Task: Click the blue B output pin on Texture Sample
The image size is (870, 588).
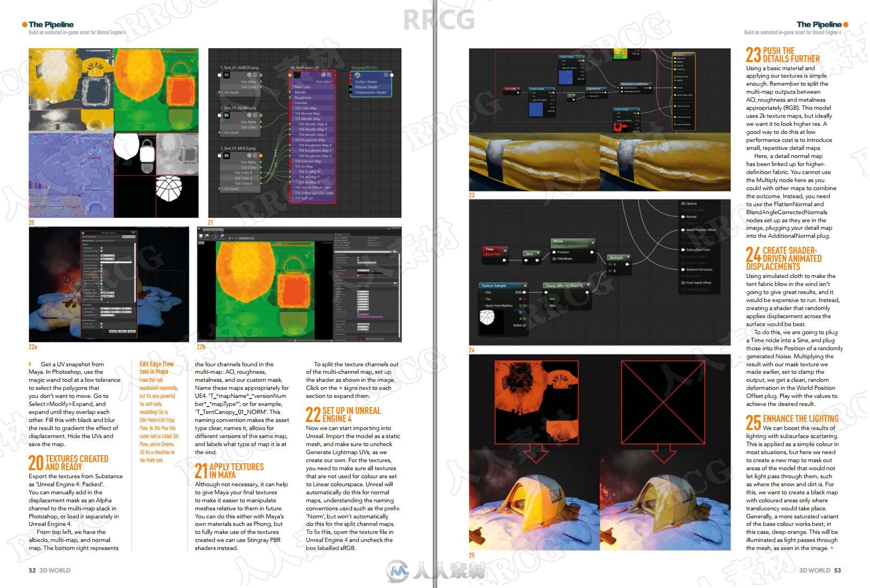Action: tap(524, 312)
